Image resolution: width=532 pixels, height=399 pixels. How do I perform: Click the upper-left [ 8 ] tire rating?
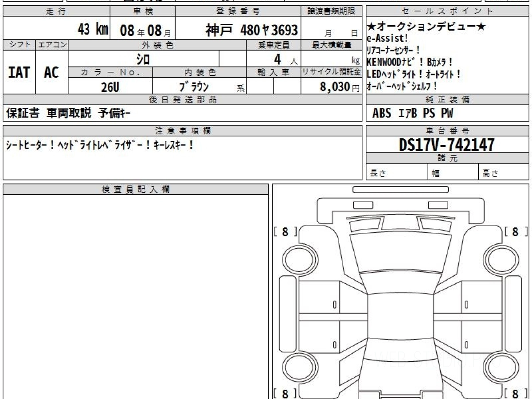tap(285, 232)
